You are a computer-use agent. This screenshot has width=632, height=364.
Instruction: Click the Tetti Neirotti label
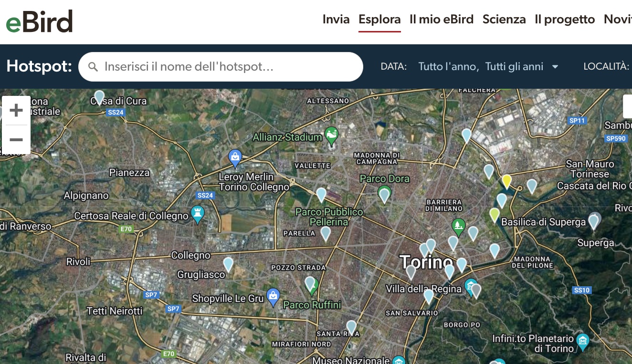pyautogui.click(x=115, y=311)
